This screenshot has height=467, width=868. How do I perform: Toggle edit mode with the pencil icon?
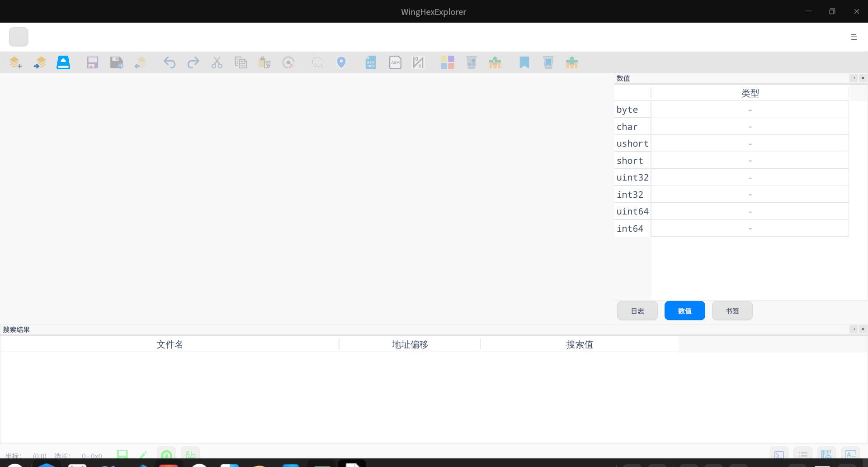pyautogui.click(x=143, y=455)
